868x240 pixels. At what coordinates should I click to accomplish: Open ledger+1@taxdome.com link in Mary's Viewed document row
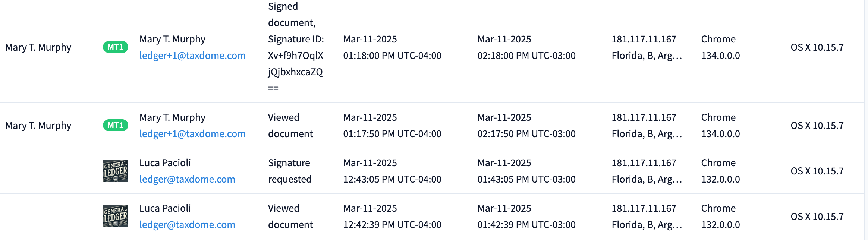(192, 134)
